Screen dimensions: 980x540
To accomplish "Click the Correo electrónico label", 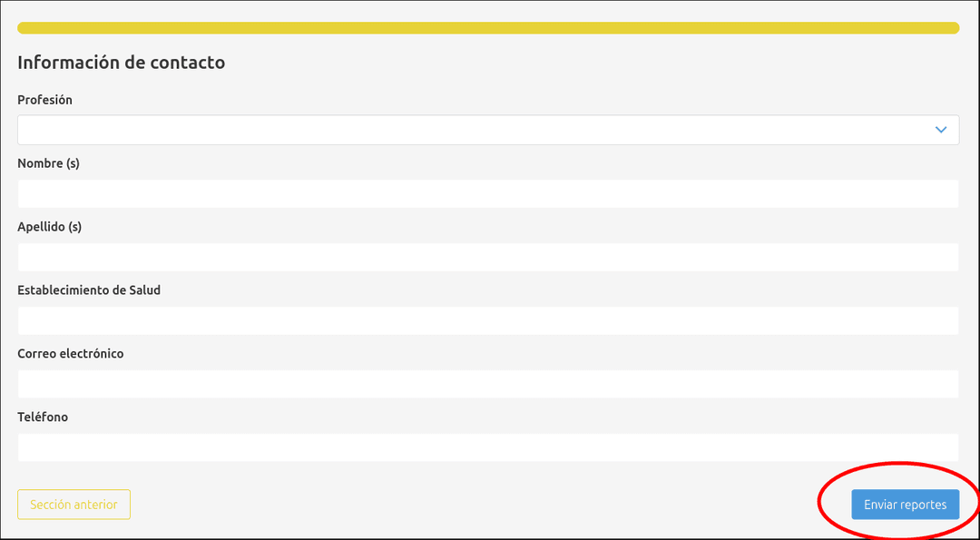I will point(71,354).
